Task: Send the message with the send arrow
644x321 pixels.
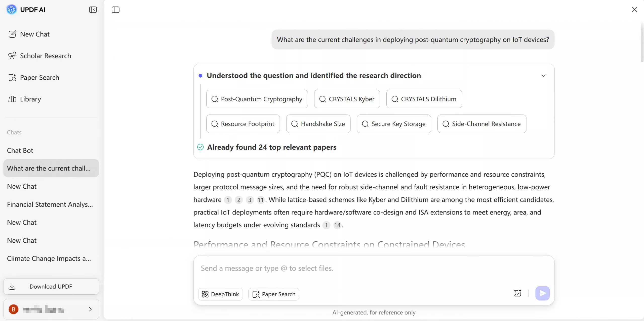Action: [542, 293]
